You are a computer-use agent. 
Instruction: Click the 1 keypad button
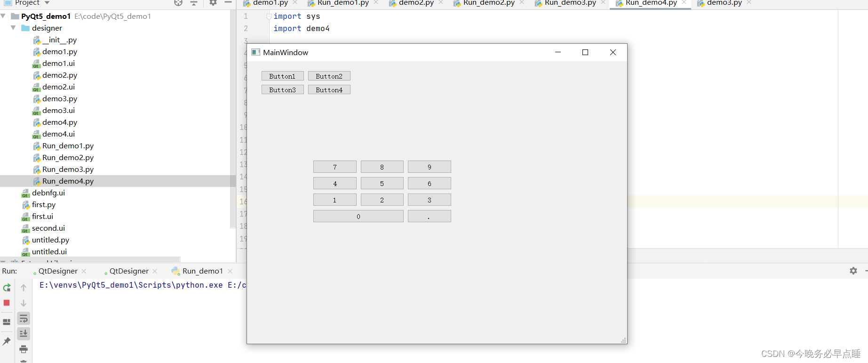pos(335,200)
